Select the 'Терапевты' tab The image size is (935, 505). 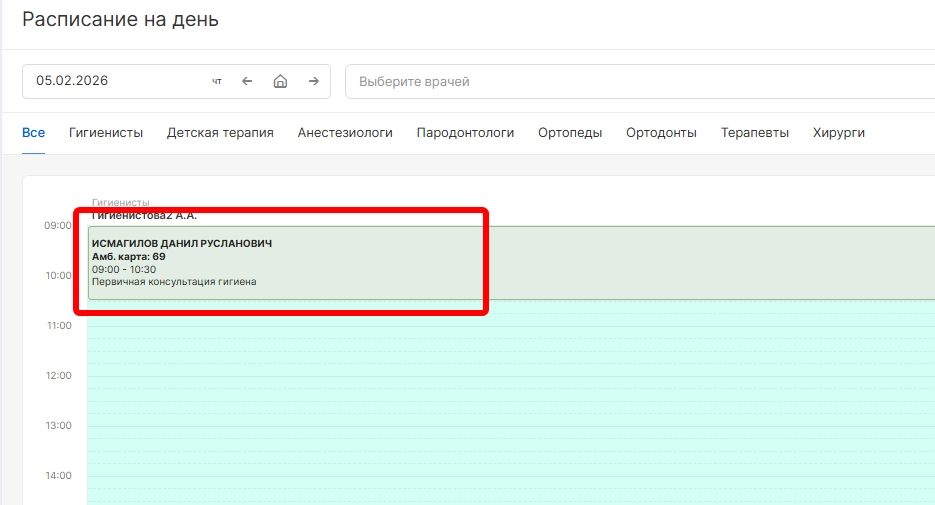(x=755, y=133)
